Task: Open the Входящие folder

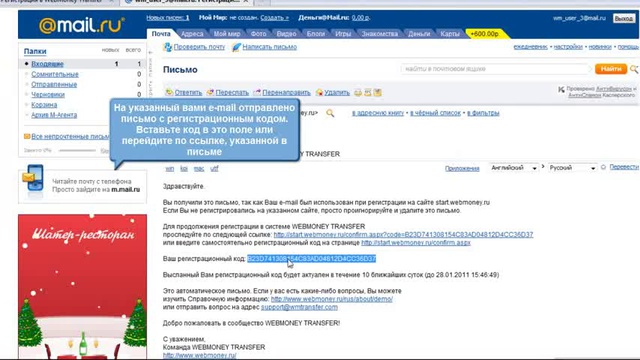Action: [x=47, y=64]
